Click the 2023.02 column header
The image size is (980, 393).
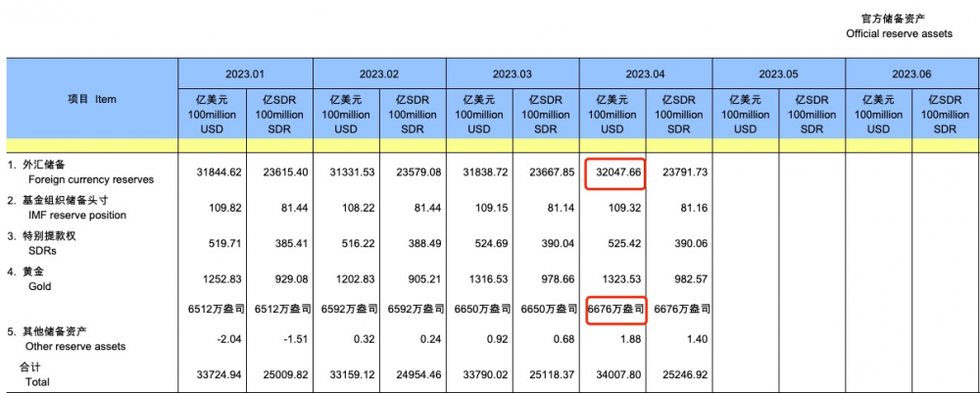point(378,74)
